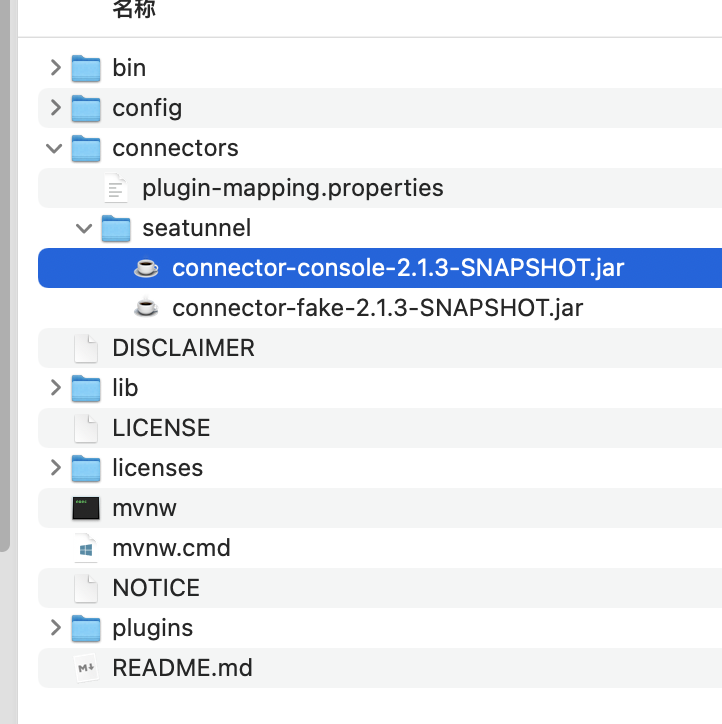
Task: Select 'connector-fake-2.1.3-SNAPSHOT.jar' file name
Action: (378, 308)
